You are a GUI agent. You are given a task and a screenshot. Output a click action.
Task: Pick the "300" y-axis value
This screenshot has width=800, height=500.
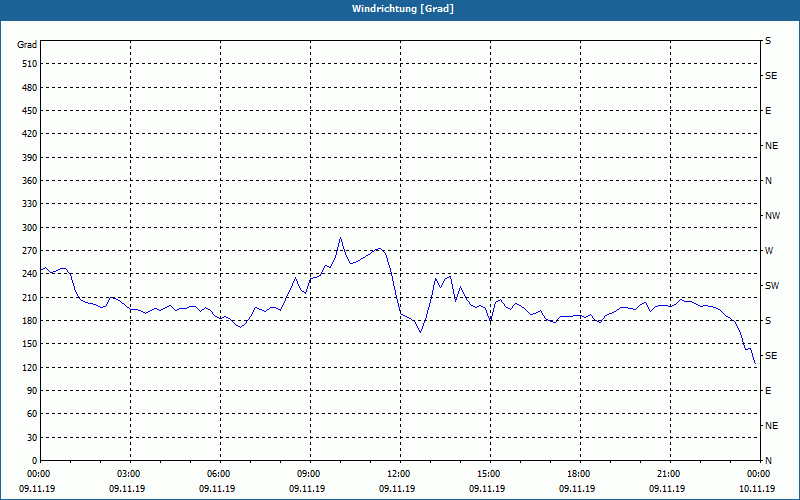[x=30, y=227]
